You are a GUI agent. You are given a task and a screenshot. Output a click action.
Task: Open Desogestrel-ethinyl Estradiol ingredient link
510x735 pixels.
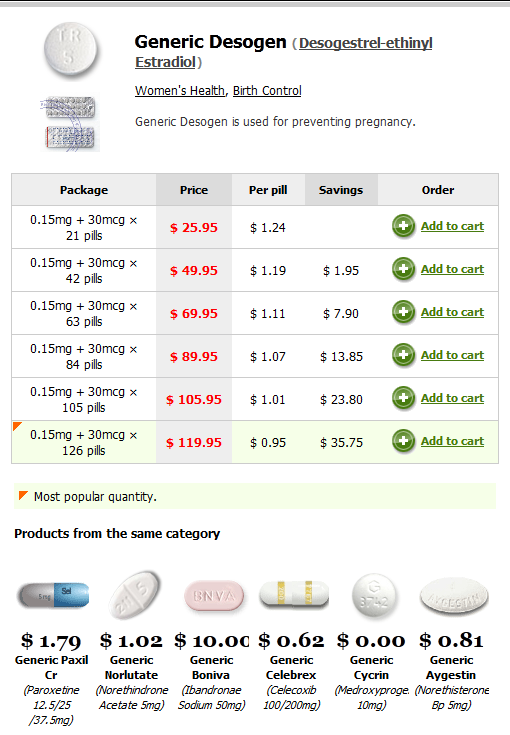(284, 52)
